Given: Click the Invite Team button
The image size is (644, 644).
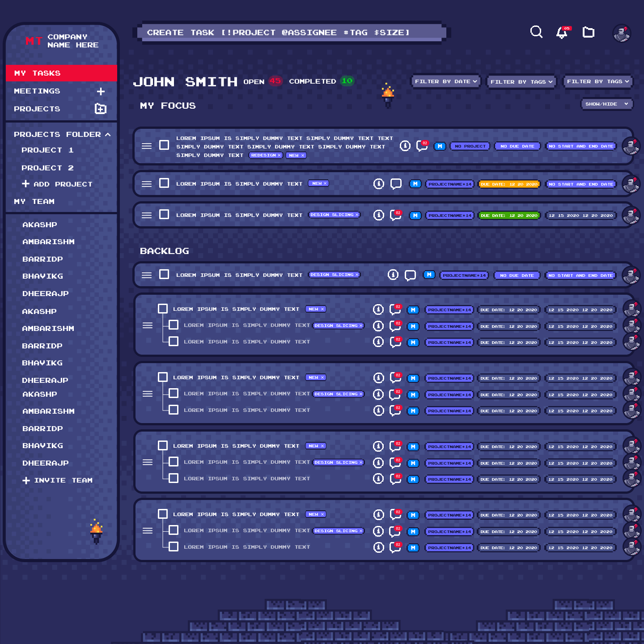Looking at the screenshot, I should (x=58, y=480).
